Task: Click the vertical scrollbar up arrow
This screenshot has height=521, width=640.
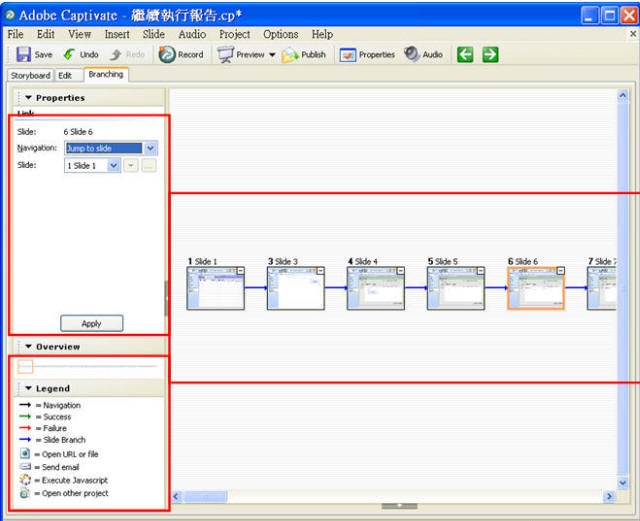Action: (x=623, y=96)
